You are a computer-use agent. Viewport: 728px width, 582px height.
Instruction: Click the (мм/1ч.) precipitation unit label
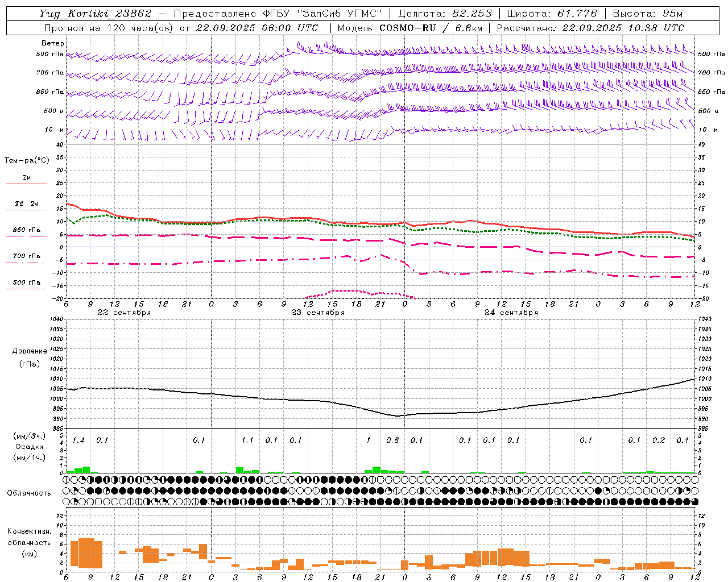30,458
